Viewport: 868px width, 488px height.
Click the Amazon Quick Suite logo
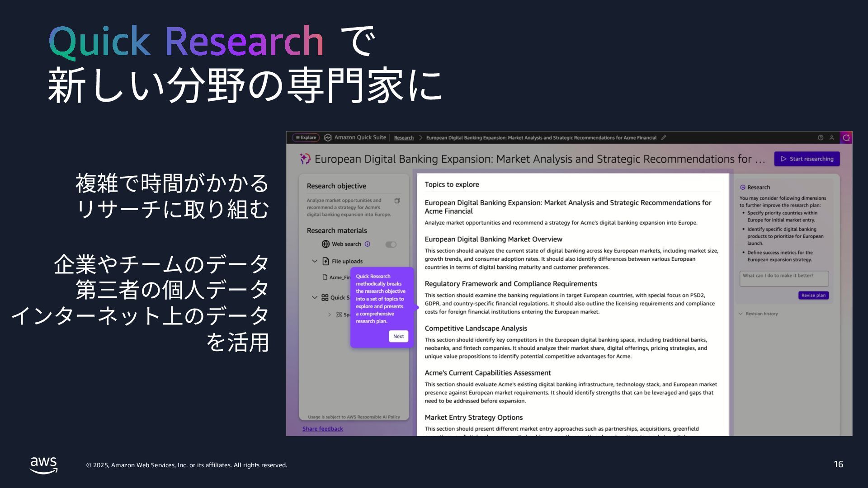pos(328,138)
